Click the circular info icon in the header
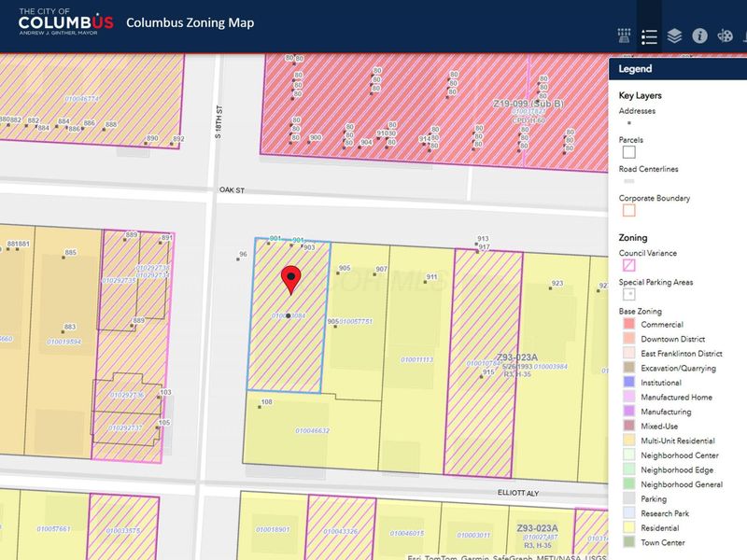 pos(699,35)
